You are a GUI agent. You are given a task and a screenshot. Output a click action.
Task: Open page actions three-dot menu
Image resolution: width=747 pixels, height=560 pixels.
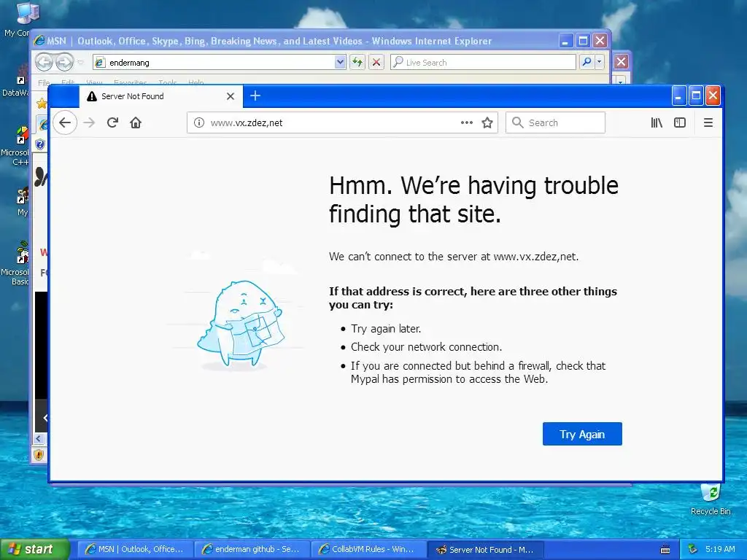[x=466, y=122]
